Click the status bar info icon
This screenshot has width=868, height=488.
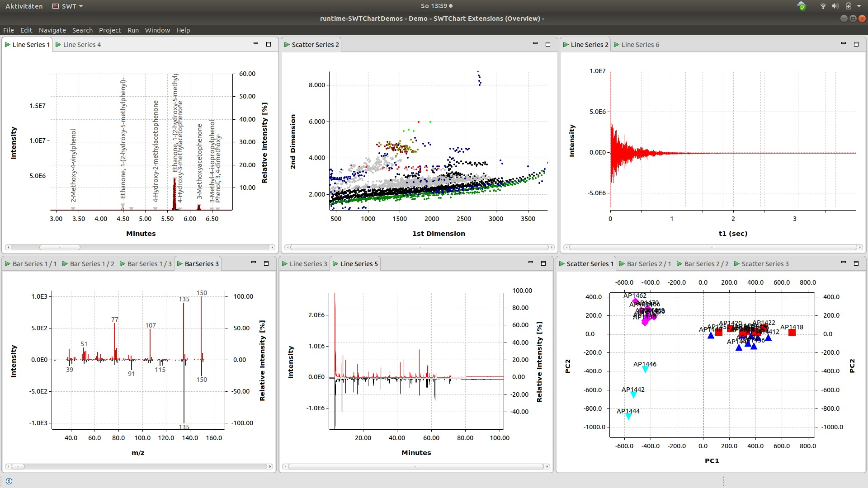9,481
